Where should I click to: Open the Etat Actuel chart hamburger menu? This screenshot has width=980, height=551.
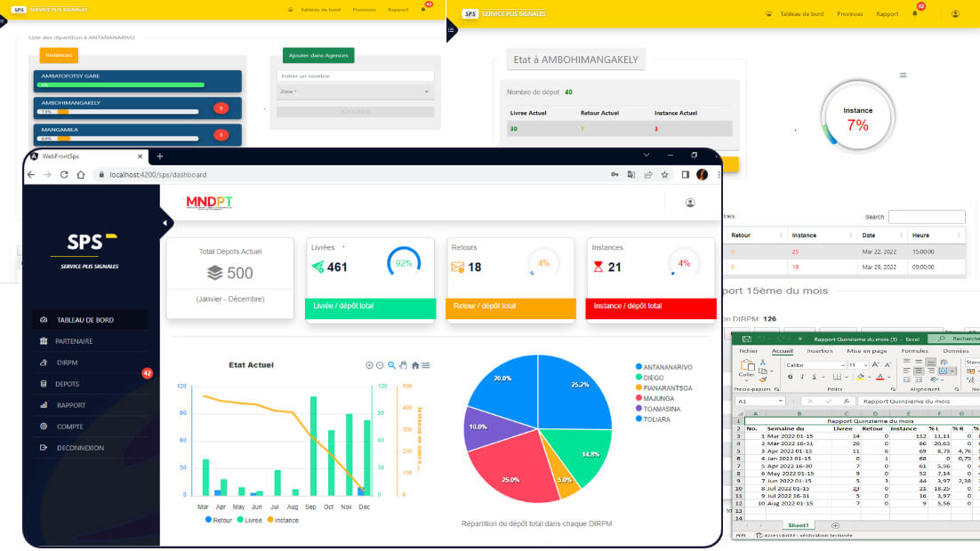(x=427, y=365)
